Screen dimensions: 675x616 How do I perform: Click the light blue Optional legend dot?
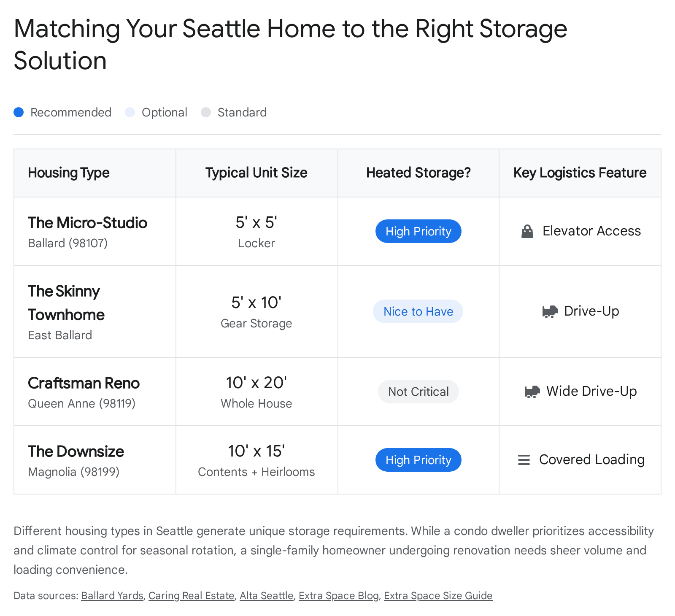pos(130,112)
